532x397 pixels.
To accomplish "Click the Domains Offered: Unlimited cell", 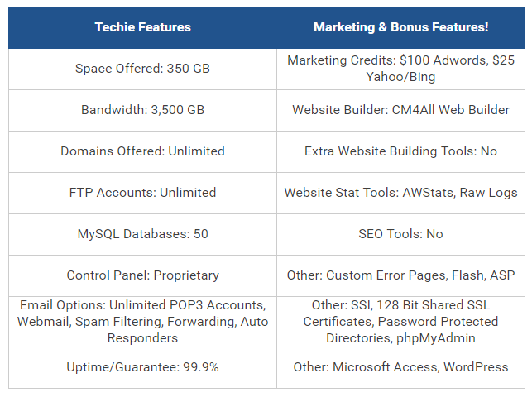I will (x=142, y=151).
